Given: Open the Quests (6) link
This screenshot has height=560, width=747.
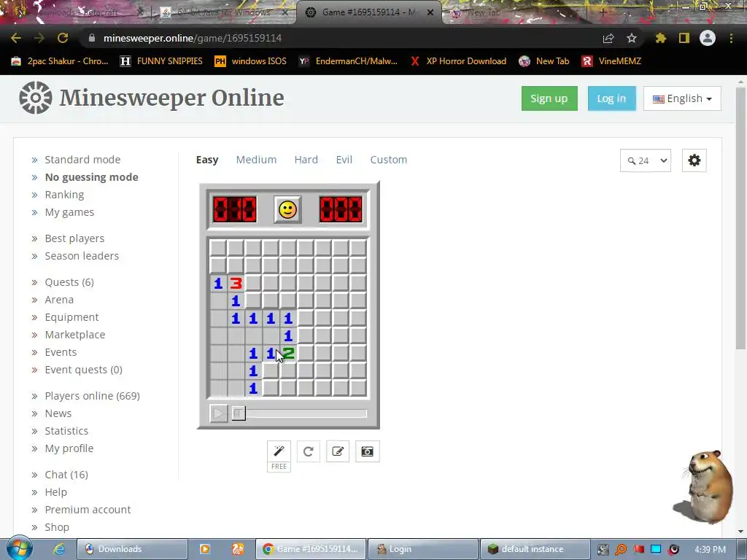Looking at the screenshot, I should (69, 282).
